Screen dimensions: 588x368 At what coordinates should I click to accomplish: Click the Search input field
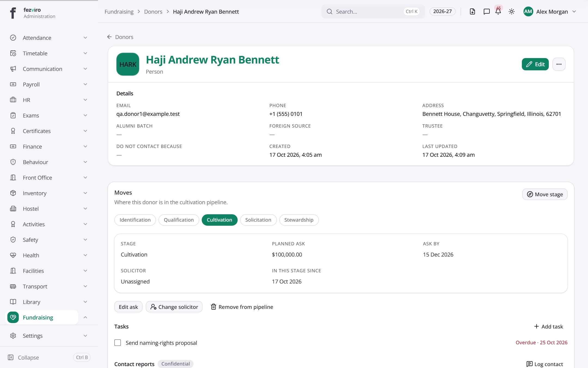click(373, 11)
